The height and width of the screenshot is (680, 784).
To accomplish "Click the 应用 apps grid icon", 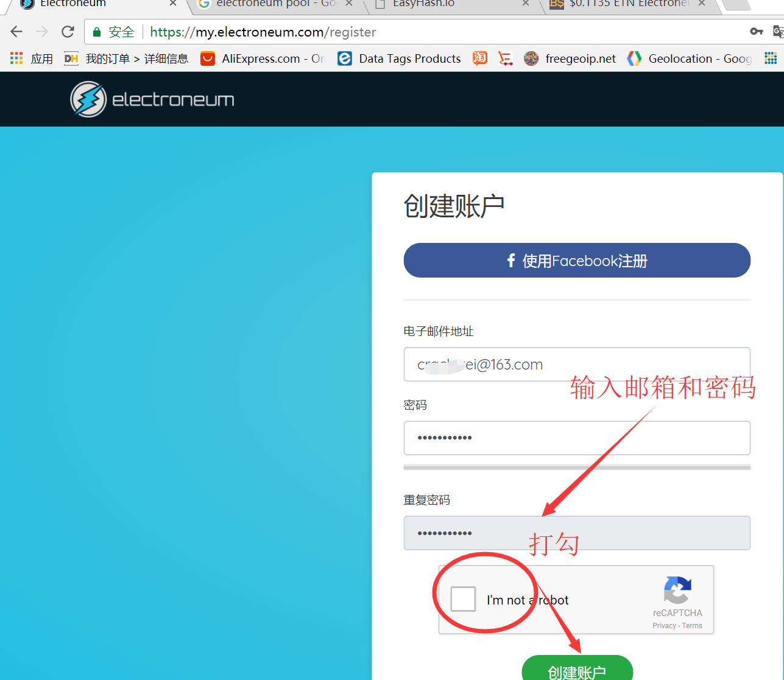I will point(16,58).
